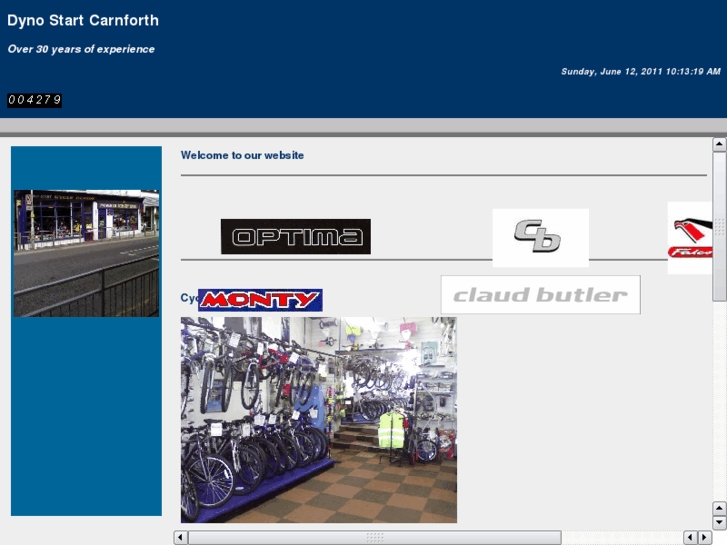727x545 pixels.
Task: Click the Dyno Start Carnforth title
Action: click(83, 20)
